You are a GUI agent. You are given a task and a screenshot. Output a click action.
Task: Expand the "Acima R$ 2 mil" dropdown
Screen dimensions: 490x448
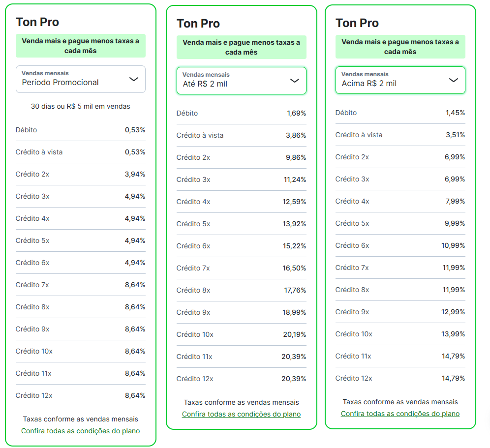coord(400,80)
